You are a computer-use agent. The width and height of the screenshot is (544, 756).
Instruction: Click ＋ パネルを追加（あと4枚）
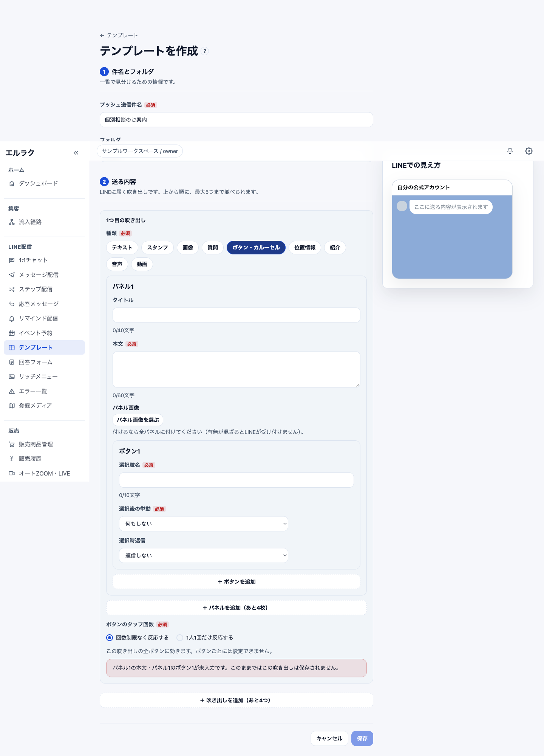click(236, 608)
